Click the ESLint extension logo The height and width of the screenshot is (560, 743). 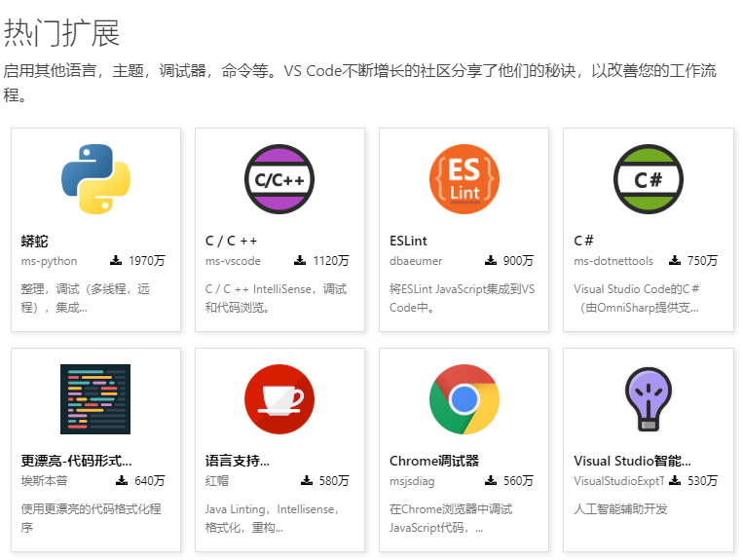(x=464, y=179)
